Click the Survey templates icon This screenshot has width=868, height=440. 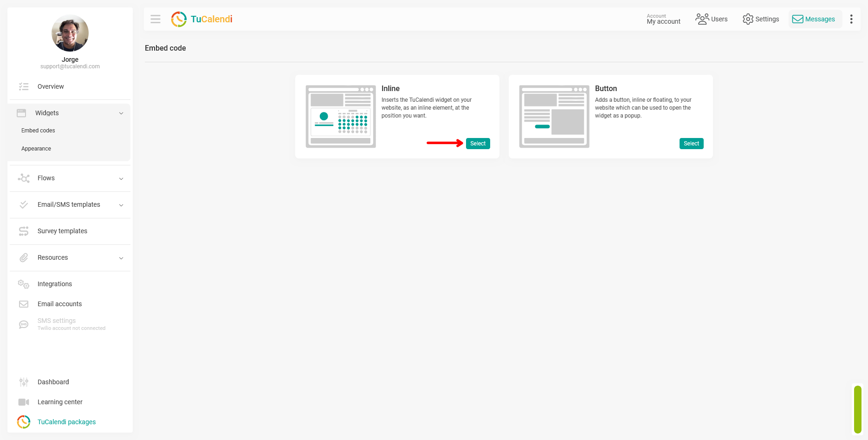[x=24, y=231]
